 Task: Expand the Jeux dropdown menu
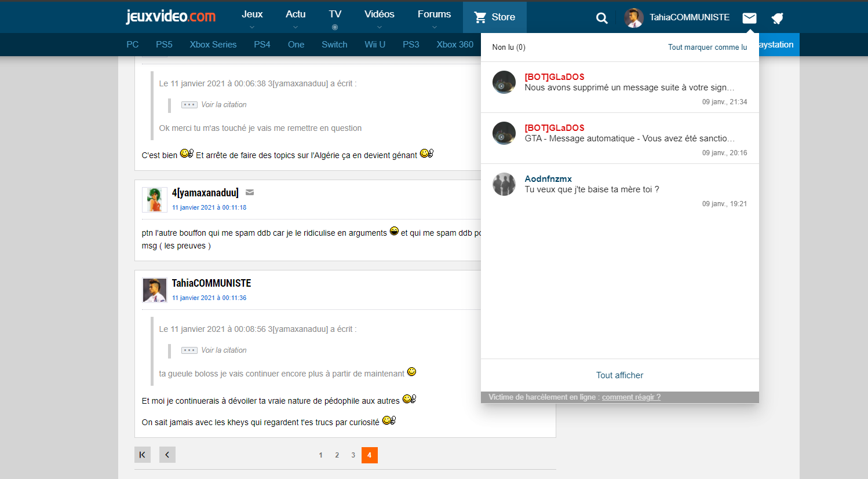252,17
